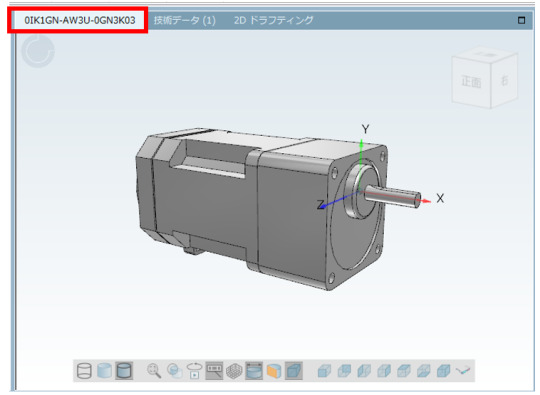Select the first standard view cube

pos(324,371)
